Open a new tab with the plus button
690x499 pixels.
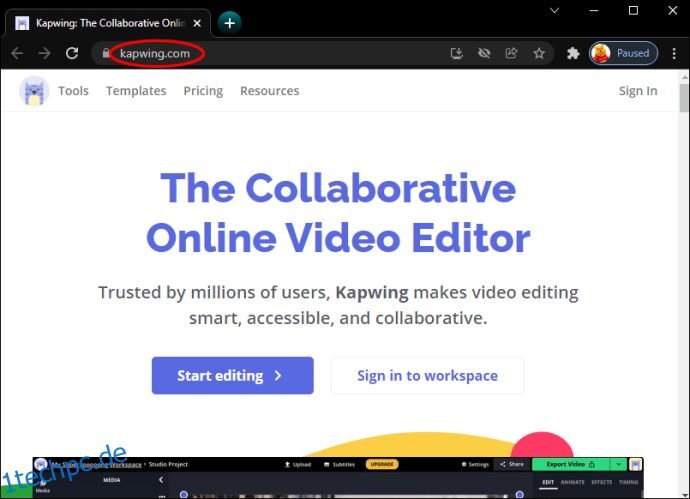pos(229,23)
